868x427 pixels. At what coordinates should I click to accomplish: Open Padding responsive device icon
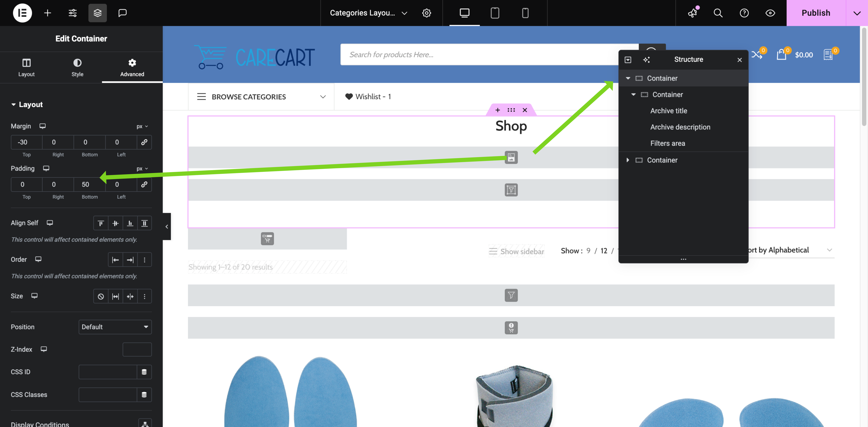click(x=46, y=168)
